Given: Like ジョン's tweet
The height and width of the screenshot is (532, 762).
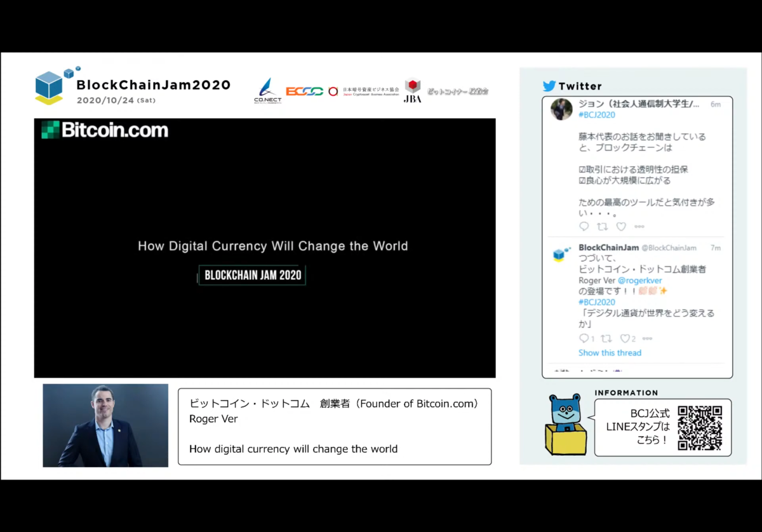Looking at the screenshot, I should coord(621,227).
